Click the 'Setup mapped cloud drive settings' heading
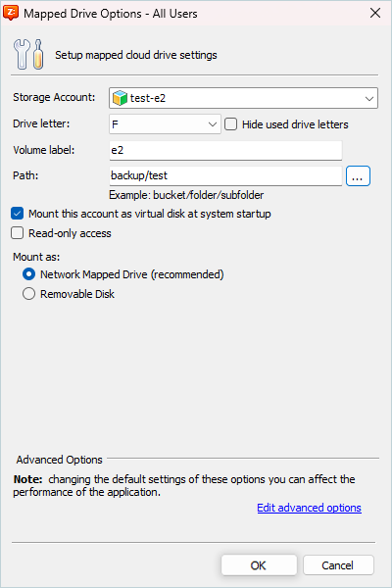Screen dimensions: 392x588 coord(136,55)
